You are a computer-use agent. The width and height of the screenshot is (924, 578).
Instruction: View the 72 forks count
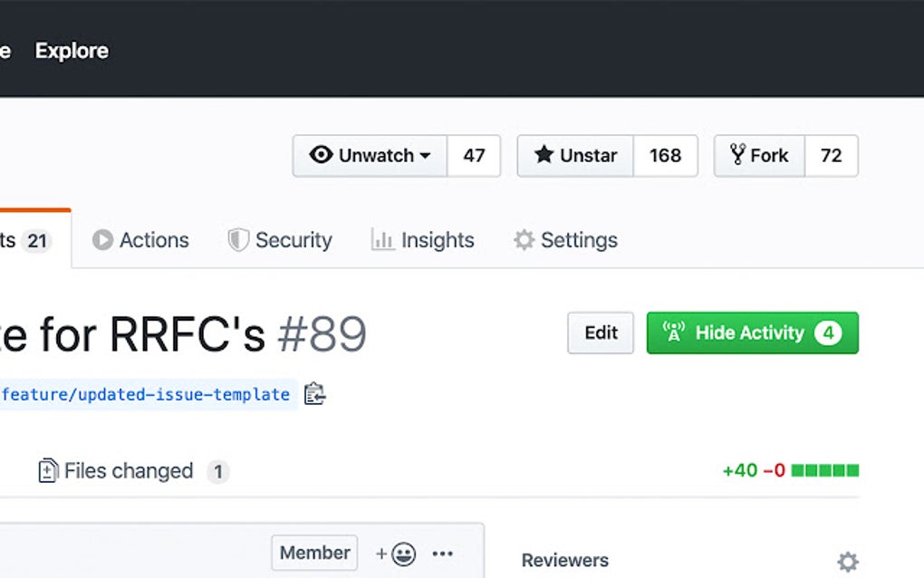[x=831, y=156]
